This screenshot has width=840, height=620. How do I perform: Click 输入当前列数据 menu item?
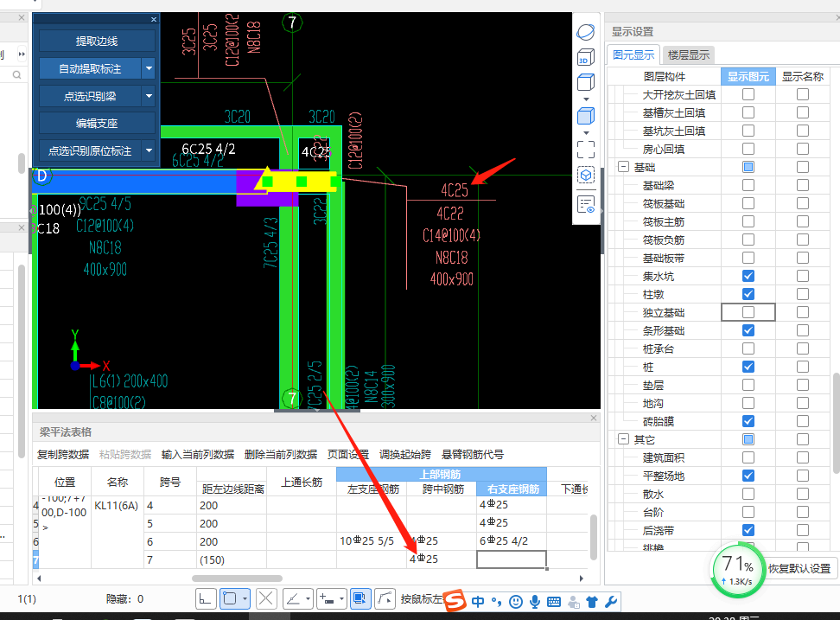pos(198,455)
